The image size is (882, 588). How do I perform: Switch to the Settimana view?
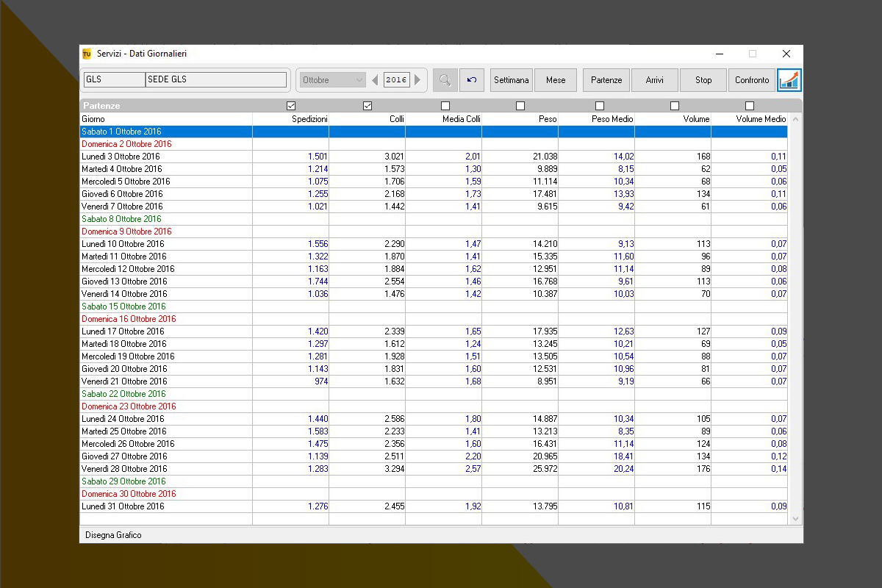click(511, 80)
